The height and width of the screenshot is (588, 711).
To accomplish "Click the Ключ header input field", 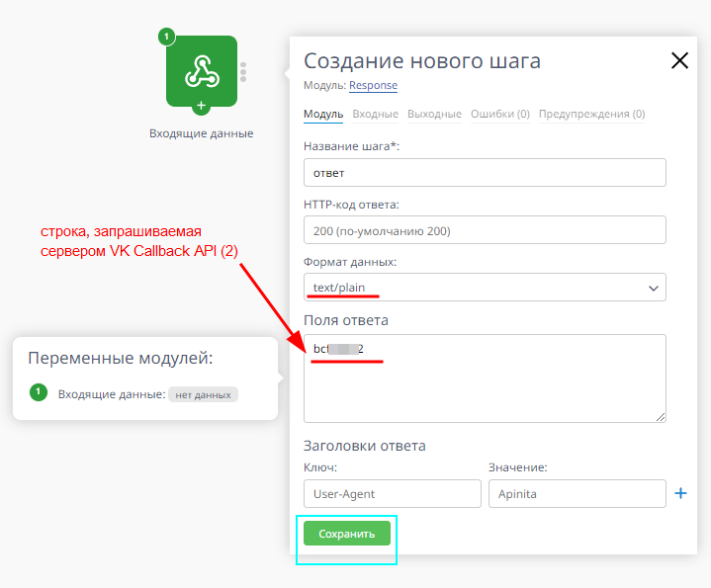I will pyautogui.click(x=392, y=494).
